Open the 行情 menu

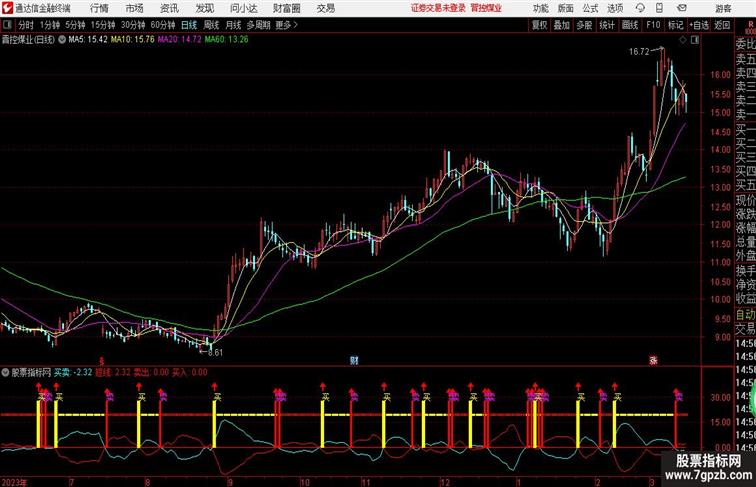[99, 8]
